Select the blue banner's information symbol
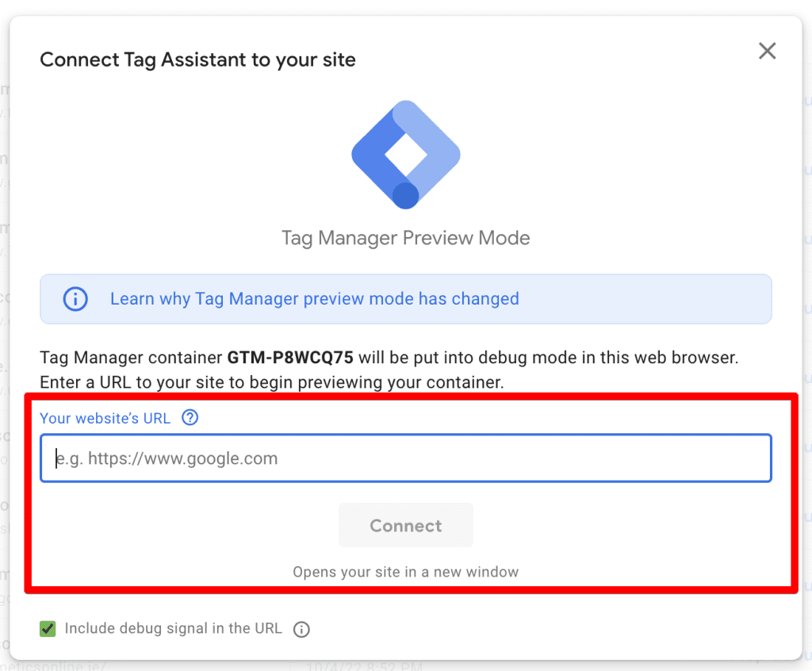 coord(75,299)
